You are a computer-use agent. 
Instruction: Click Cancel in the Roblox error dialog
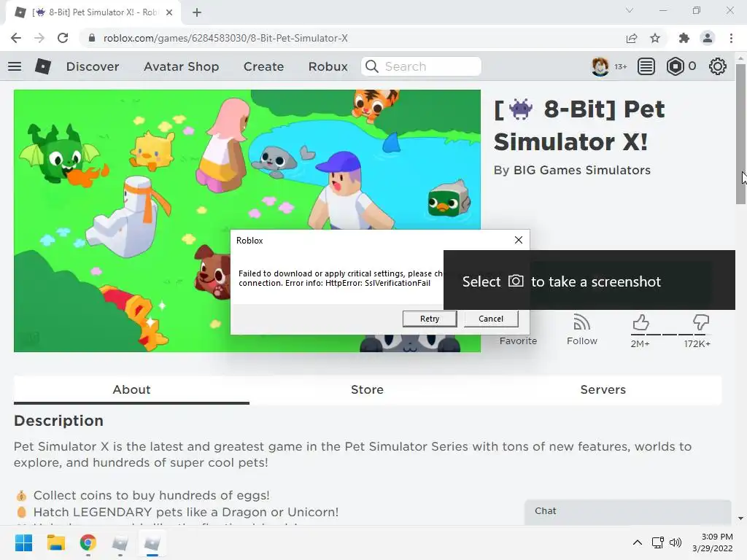[x=491, y=319]
